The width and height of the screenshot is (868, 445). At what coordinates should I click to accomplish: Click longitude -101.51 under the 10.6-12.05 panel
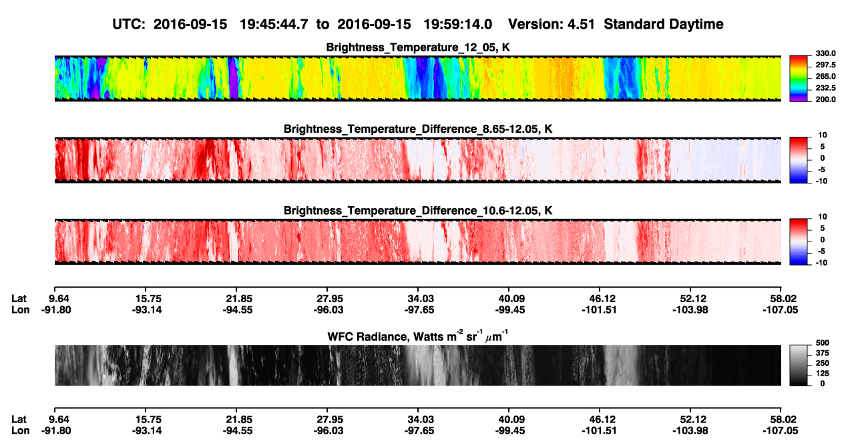click(x=600, y=310)
